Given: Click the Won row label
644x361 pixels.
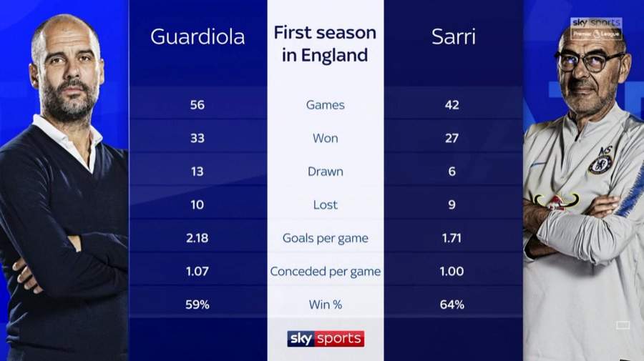Looking at the screenshot, I should [326, 138].
